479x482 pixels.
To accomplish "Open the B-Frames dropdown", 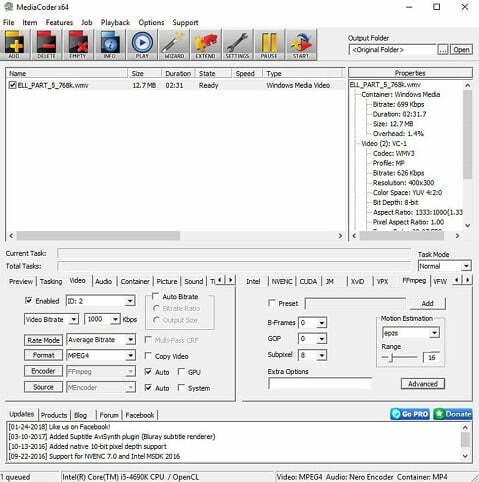I will 312,323.
